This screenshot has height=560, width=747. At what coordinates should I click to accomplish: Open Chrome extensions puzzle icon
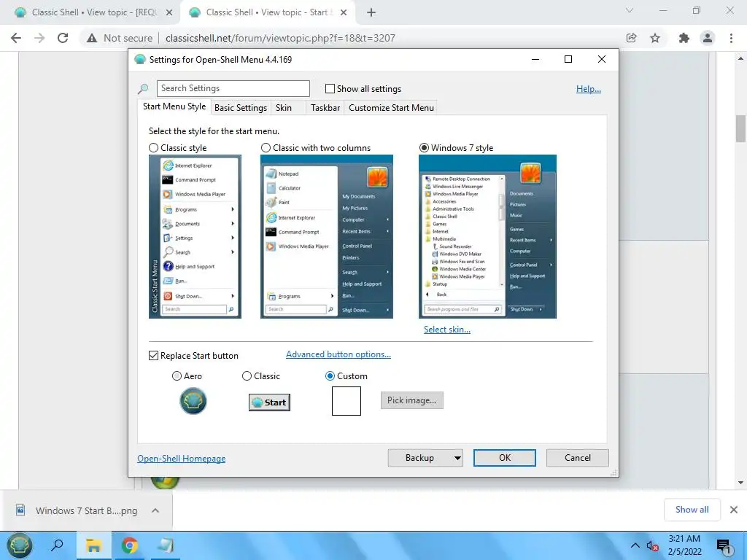pyautogui.click(x=684, y=38)
